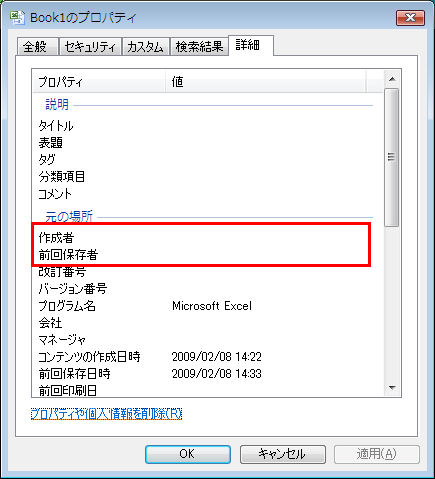Viewport: 435px width, 479px height.
Task: Click the プロパティ column header
Action: [99, 81]
